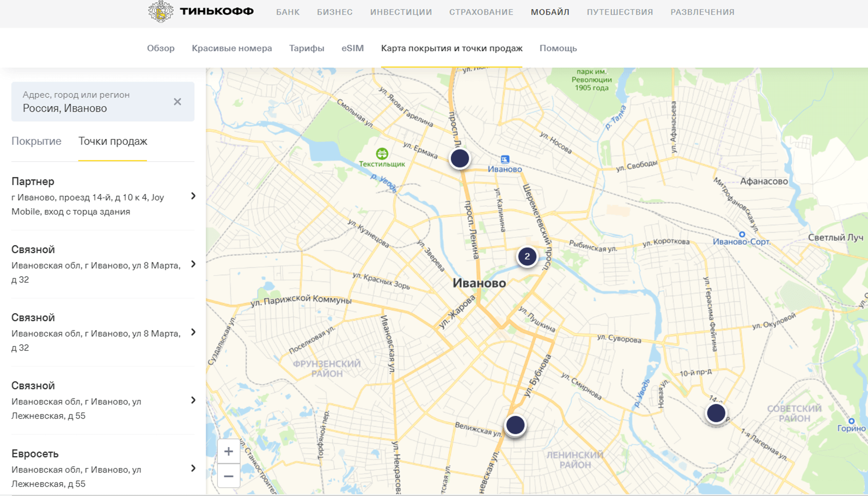Click the Иваново-Сорт. station dot
The width and height of the screenshot is (868, 496).
tap(742, 234)
